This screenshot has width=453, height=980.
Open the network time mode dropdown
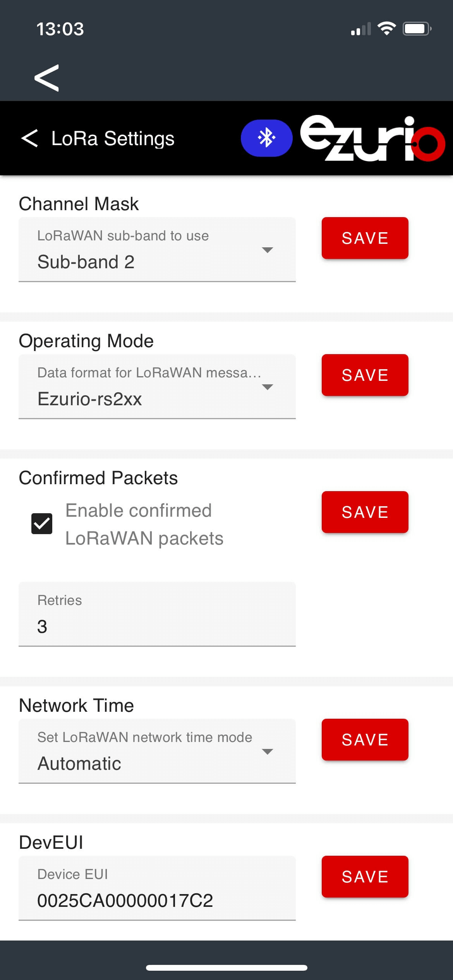point(157,751)
